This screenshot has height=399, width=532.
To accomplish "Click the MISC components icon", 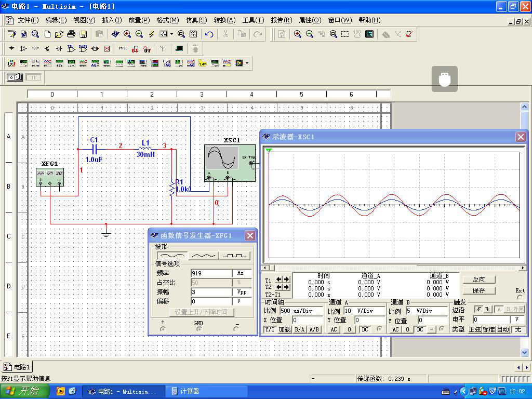I will pos(123,48).
